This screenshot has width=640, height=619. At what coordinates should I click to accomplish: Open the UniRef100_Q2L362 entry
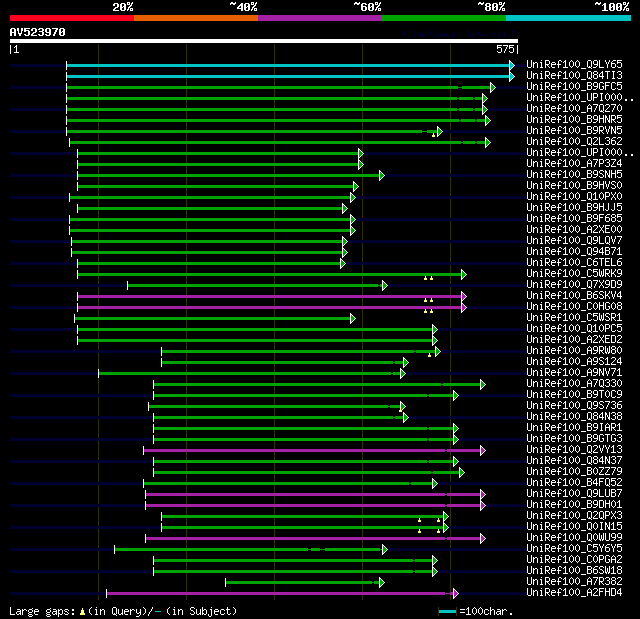coord(574,142)
